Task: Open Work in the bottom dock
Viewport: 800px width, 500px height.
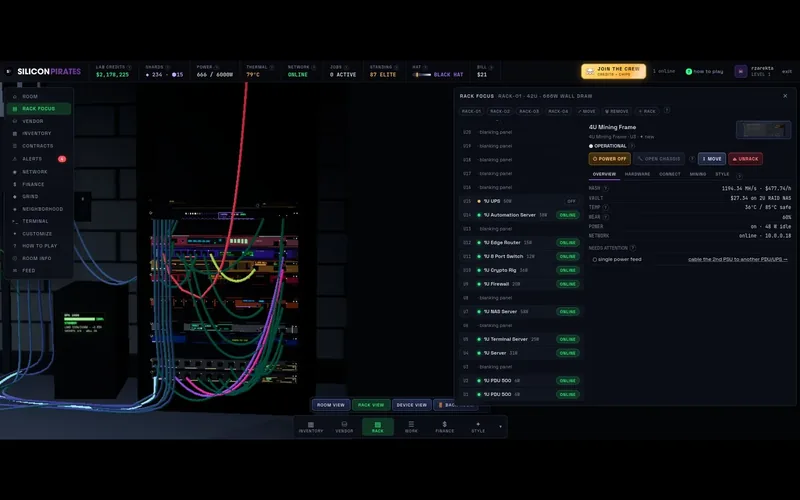Action: (411, 427)
